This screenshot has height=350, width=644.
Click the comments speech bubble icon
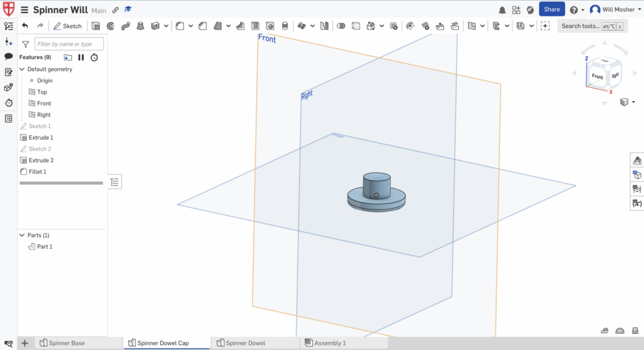9,57
